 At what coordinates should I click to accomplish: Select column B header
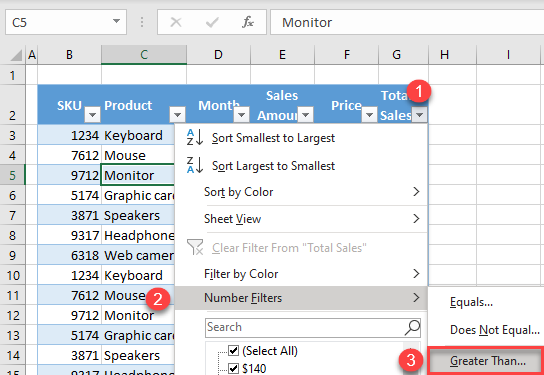pyautogui.click(x=69, y=55)
